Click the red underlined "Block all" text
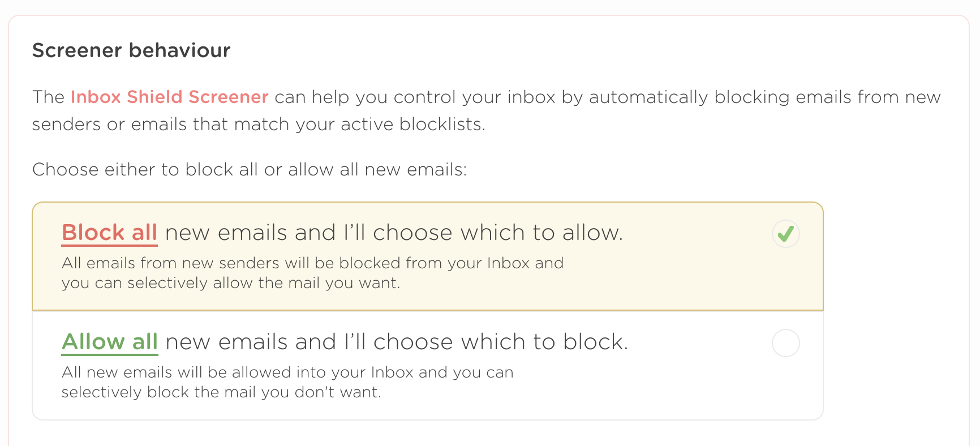The width and height of the screenshot is (980, 446). coord(109,233)
